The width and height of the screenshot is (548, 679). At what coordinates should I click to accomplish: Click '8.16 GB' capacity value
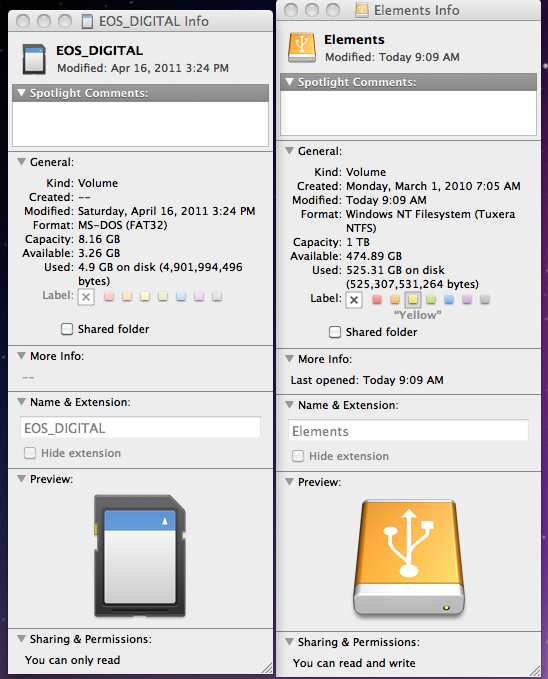[99, 239]
